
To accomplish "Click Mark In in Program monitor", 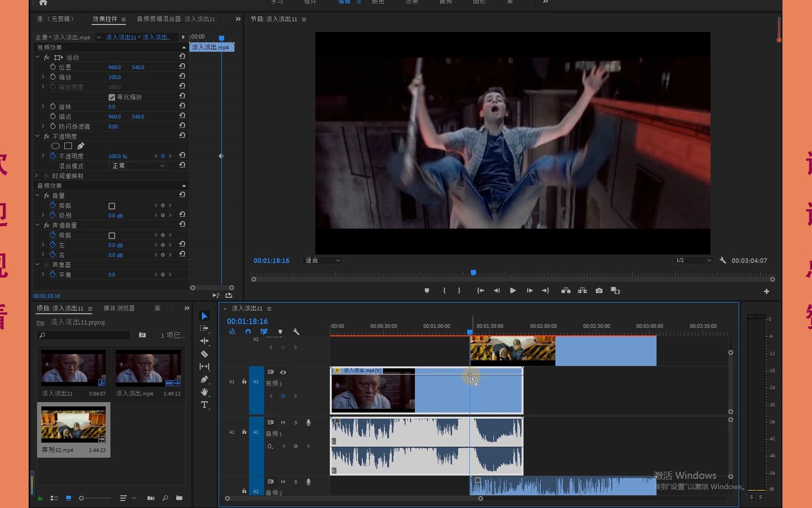I will tap(444, 291).
